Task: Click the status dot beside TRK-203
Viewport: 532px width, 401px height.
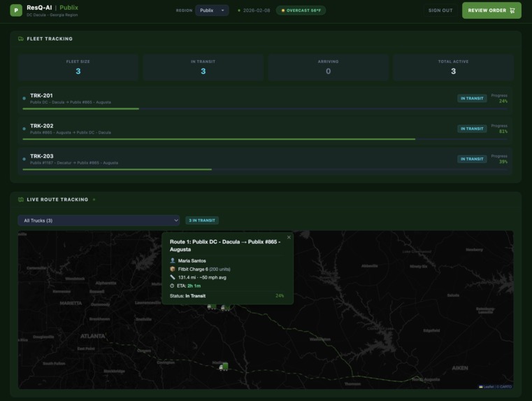Action: (x=24, y=159)
